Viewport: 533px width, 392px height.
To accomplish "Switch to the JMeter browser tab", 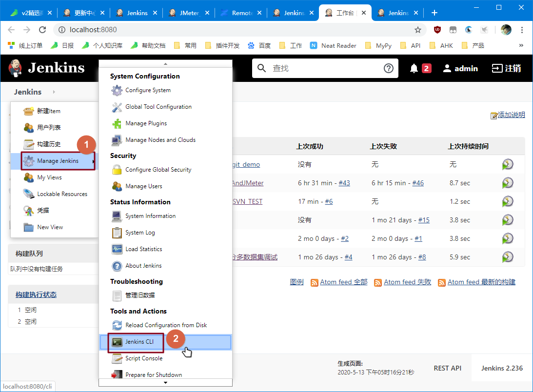I will [189, 13].
